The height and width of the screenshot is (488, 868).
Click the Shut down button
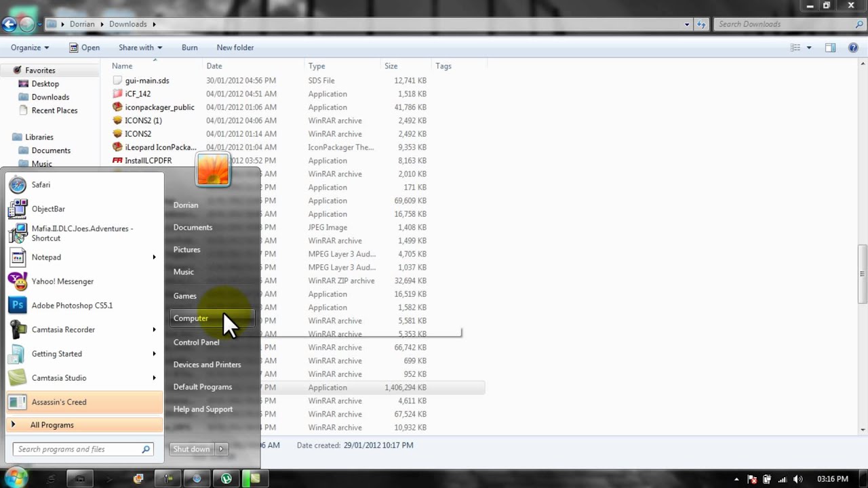192,449
